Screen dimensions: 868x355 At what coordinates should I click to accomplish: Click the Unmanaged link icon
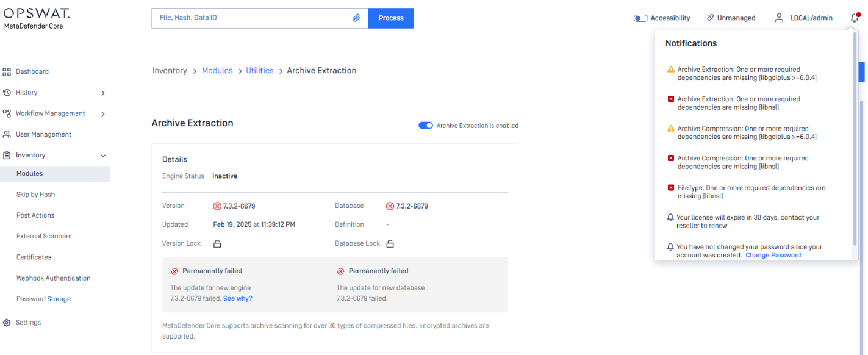tap(710, 18)
